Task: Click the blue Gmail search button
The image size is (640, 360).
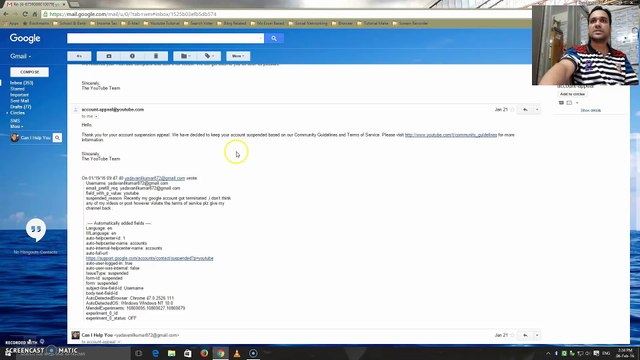Action: coord(274,38)
